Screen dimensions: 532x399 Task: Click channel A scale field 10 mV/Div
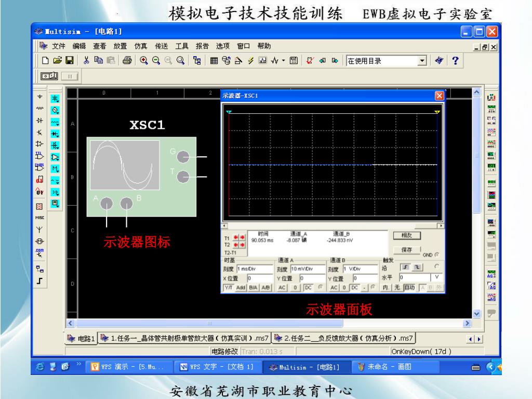308,269
